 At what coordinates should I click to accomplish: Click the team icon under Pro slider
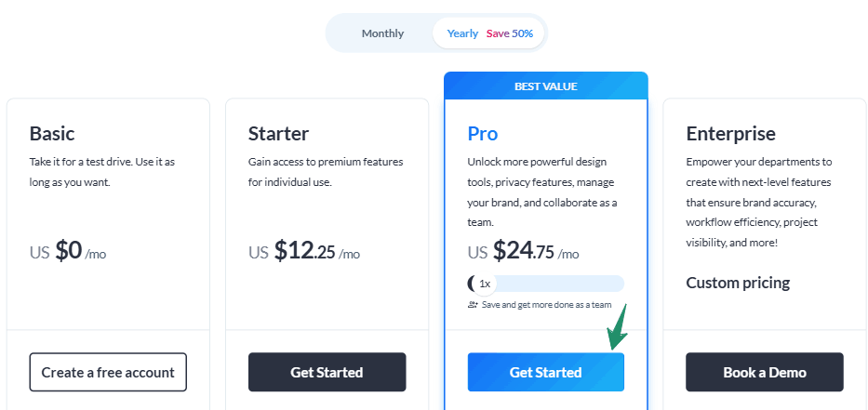click(x=473, y=304)
